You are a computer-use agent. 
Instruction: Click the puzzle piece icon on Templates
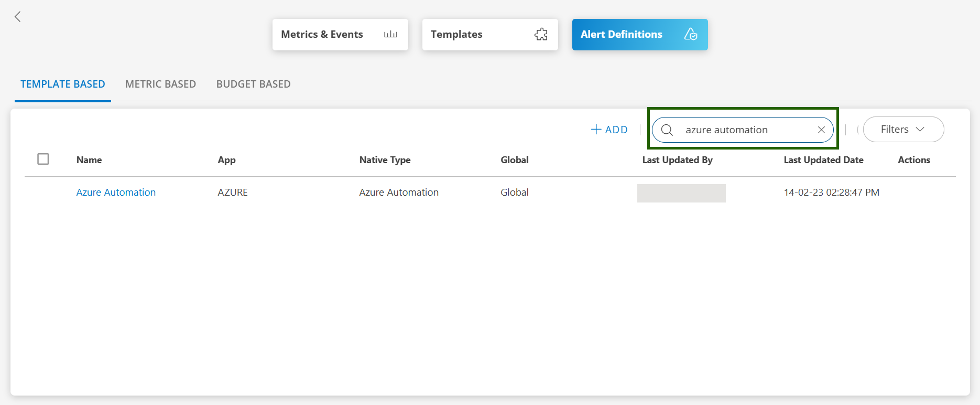(541, 35)
